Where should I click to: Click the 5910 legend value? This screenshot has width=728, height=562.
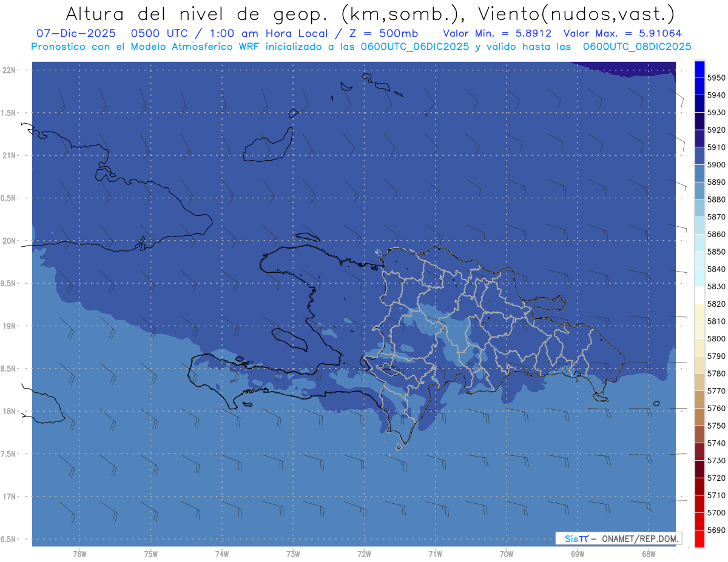[x=716, y=147]
